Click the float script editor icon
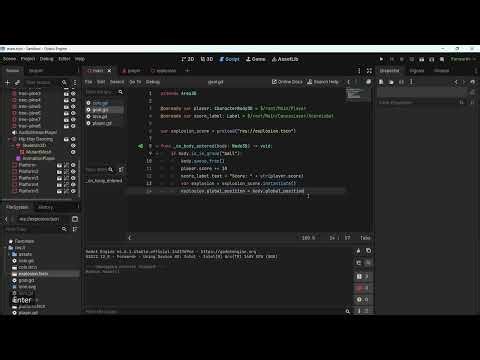Viewport: 480px width, 360px height. pos(368,82)
